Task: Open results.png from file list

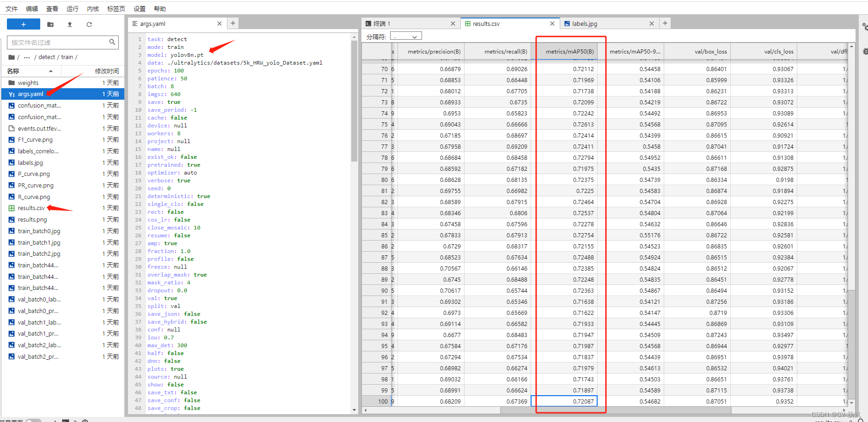Action: (63, 220)
